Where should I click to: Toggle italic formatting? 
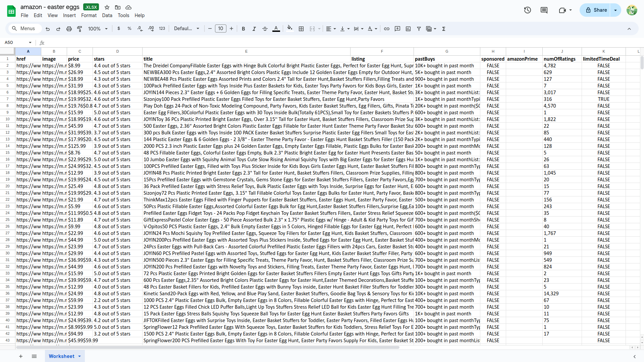(x=254, y=29)
